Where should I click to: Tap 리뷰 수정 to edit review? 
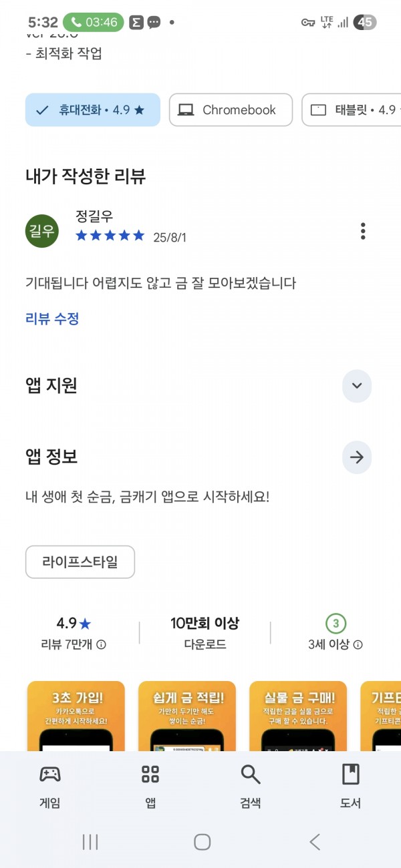click(52, 318)
